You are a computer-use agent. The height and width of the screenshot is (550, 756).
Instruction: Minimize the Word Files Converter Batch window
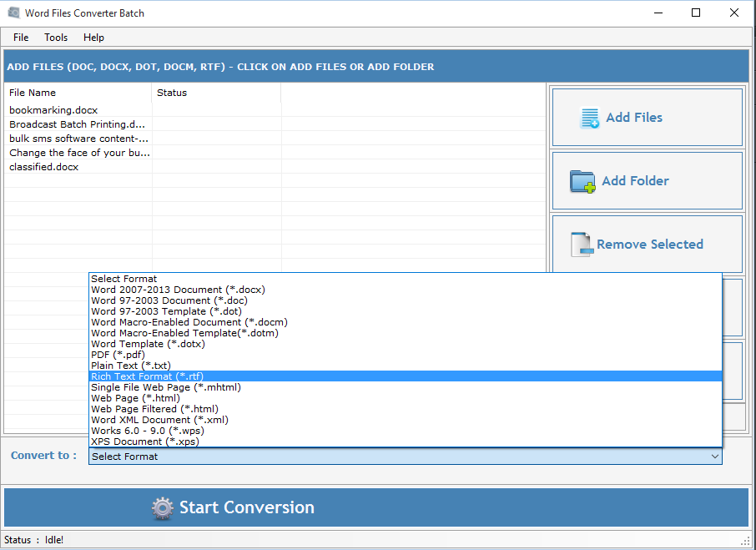pos(658,13)
